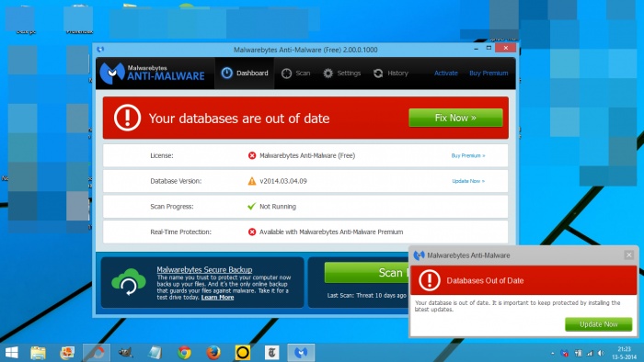The width and height of the screenshot is (644, 362).
Task: Open the Windows Start button
Action: (x=11, y=353)
